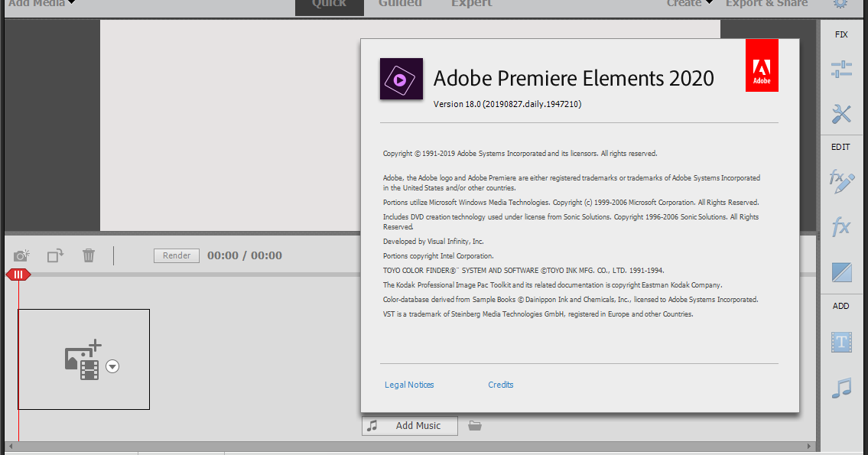Switch to the Guided tab
The width and height of the screenshot is (868, 455).
coord(400,3)
